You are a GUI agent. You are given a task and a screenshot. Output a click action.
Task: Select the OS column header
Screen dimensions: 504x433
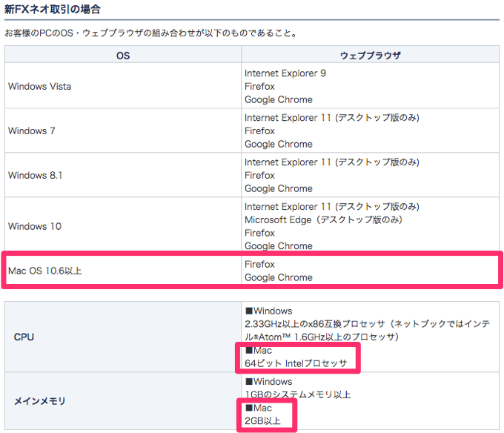click(x=123, y=56)
